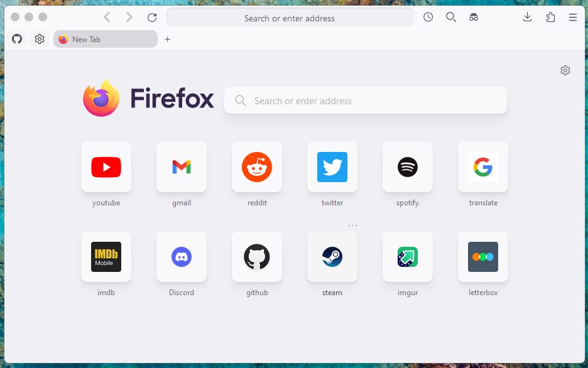Open the Steam shortcut
The image size is (588, 368).
pos(332,257)
